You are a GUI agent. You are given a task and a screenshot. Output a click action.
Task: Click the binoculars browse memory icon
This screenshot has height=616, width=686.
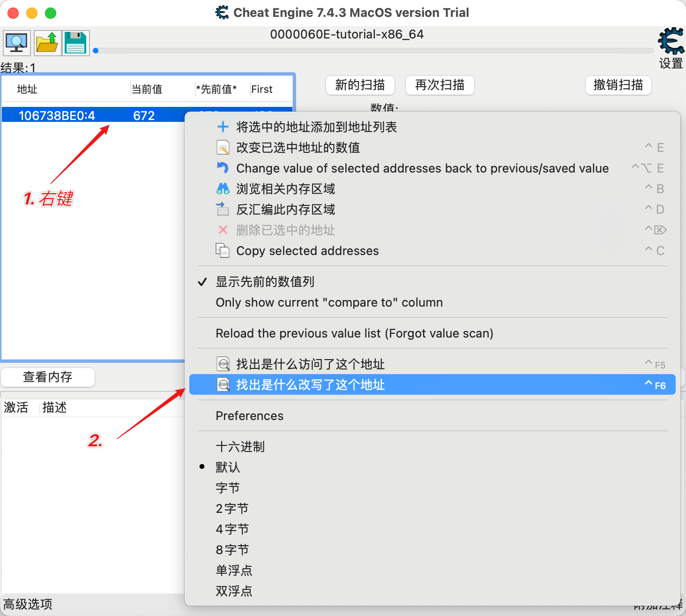223,188
